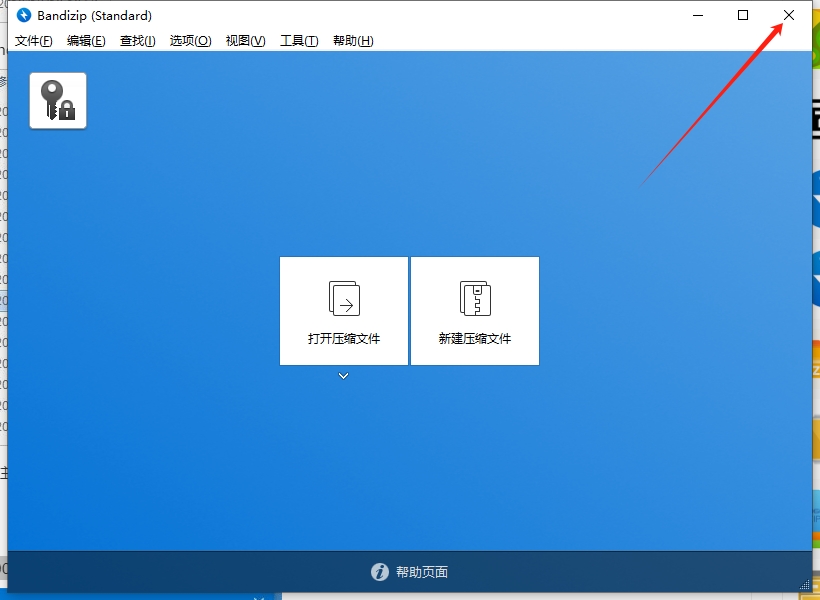Screen dimensions: 820x600
Task: Click the info icon beside 帮助页面
Action: pyautogui.click(x=380, y=572)
